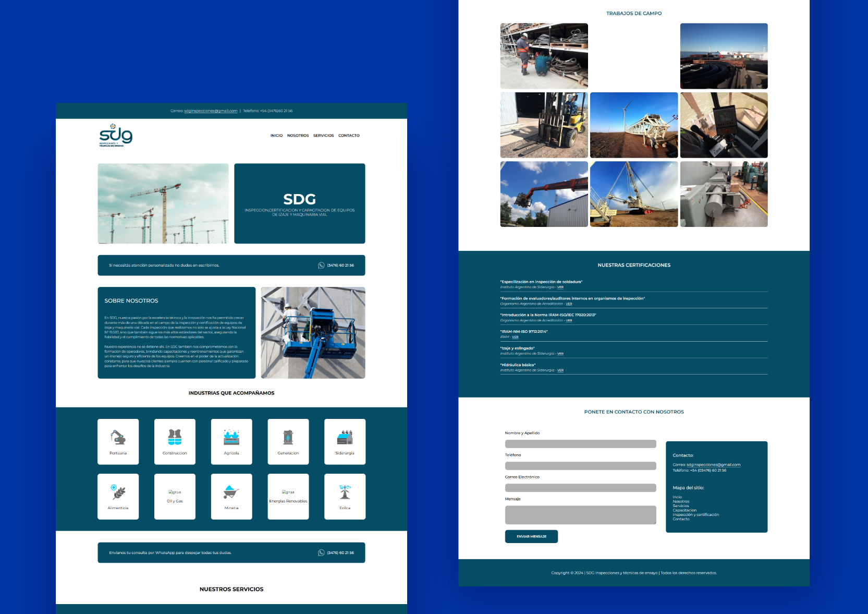
Task: Click the SDG logo in the header
Action: click(116, 136)
